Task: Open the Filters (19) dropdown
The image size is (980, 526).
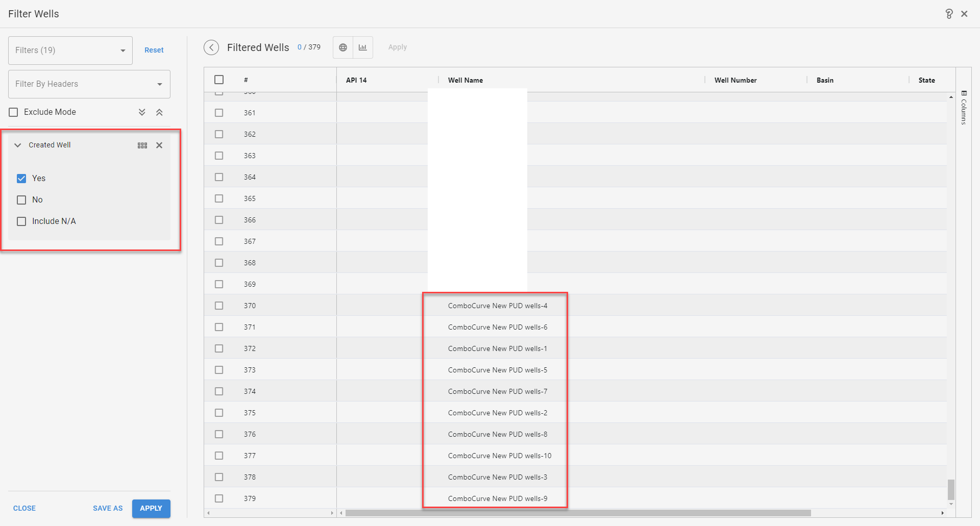Action: [70, 51]
